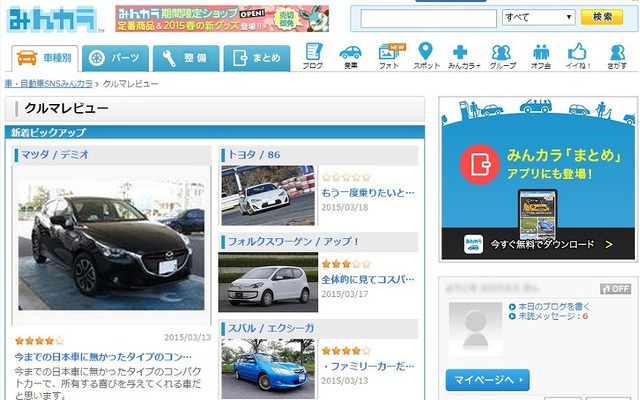Open the すべて search category dropdown
Viewport: 640px width, 400px height.
pyautogui.click(x=539, y=17)
